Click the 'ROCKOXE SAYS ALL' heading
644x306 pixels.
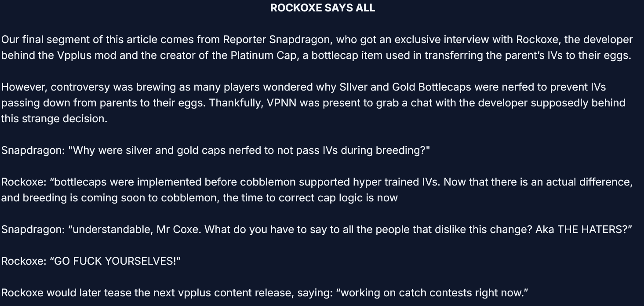tap(322, 8)
